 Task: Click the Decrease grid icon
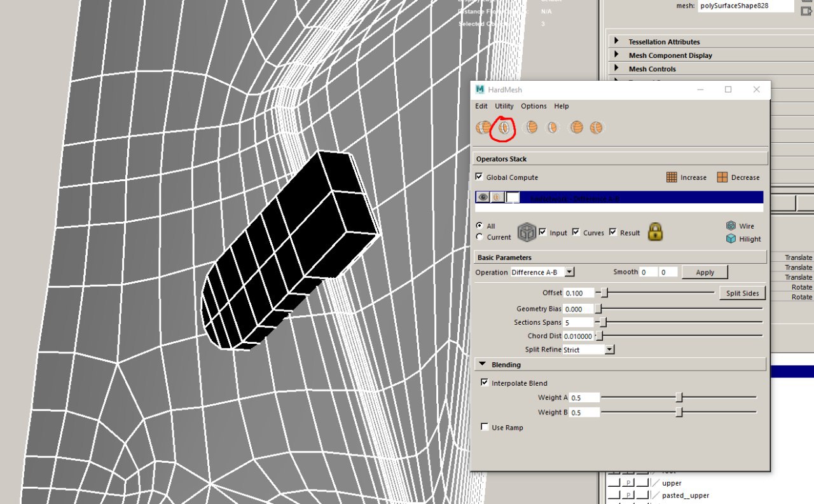(x=722, y=177)
